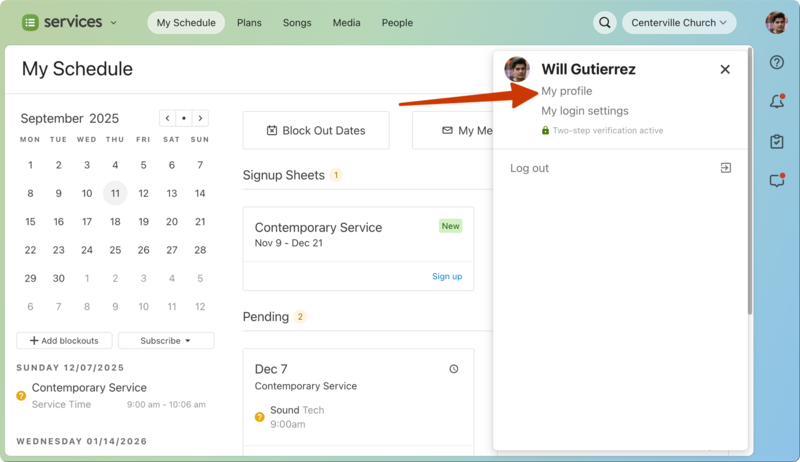This screenshot has width=800, height=462.
Task: Open the chat messages icon in sidebar
Action: click(777, 181)
